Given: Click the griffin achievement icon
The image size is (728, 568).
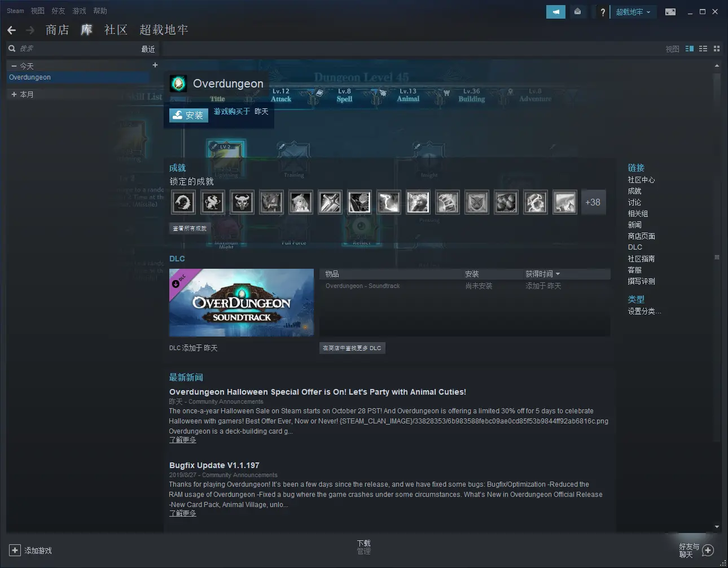Looking at the screenshot, I should tap(212, 202).
